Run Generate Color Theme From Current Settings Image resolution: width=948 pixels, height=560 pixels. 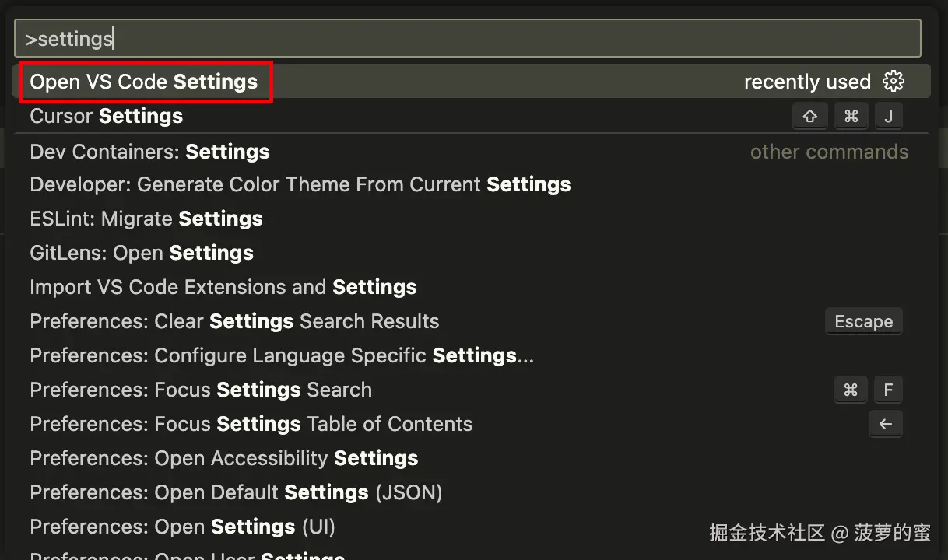tap(300, 184)
